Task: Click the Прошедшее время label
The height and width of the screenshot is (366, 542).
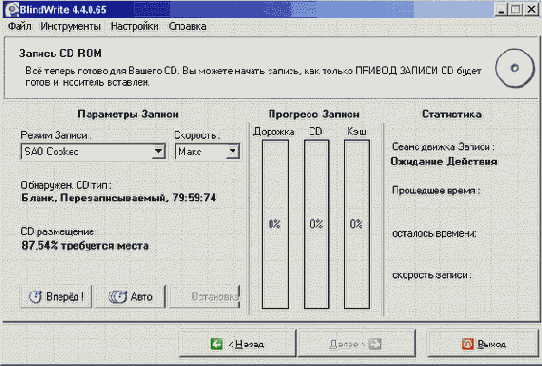Action: 436,190
